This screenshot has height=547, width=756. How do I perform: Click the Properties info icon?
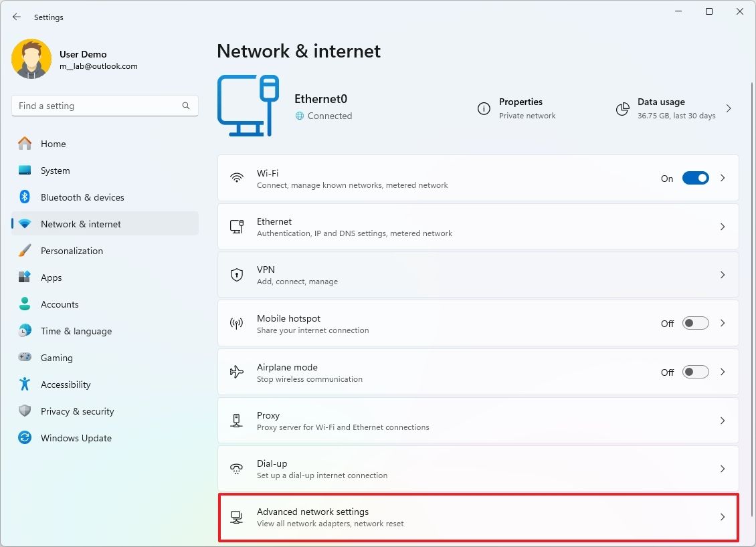[x=484, y=108]
